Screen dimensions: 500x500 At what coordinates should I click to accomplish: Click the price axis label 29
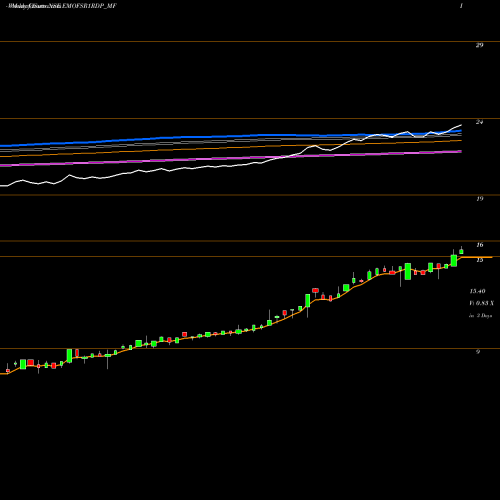pyautogui.click(x=479, y=45)
